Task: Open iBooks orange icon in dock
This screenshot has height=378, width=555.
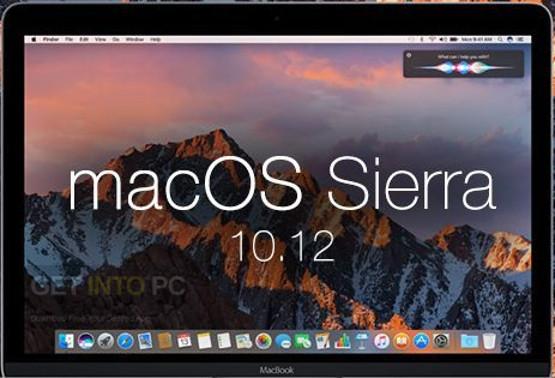Action: click(x=401, y=341)
